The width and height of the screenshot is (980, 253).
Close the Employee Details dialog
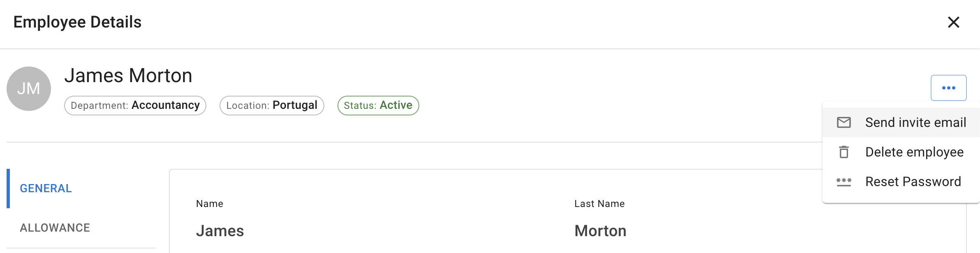pyautogui.click(x=953, y=22)
